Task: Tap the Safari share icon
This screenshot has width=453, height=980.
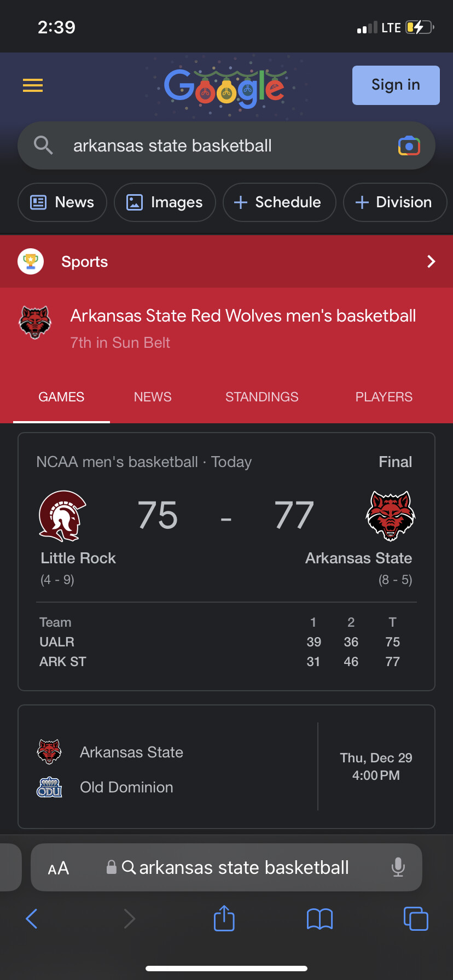Action: [224, 918]
